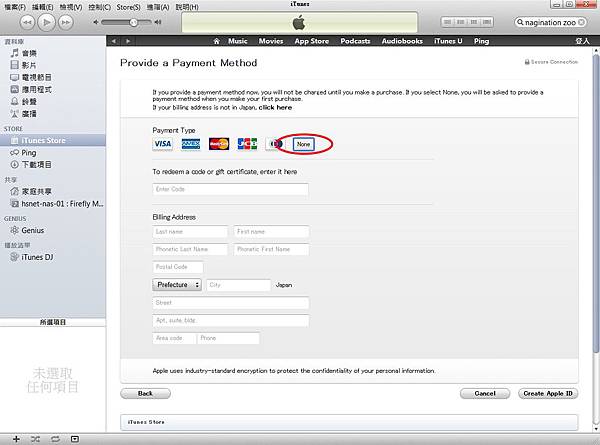Click the Play button

coord(47,22)
